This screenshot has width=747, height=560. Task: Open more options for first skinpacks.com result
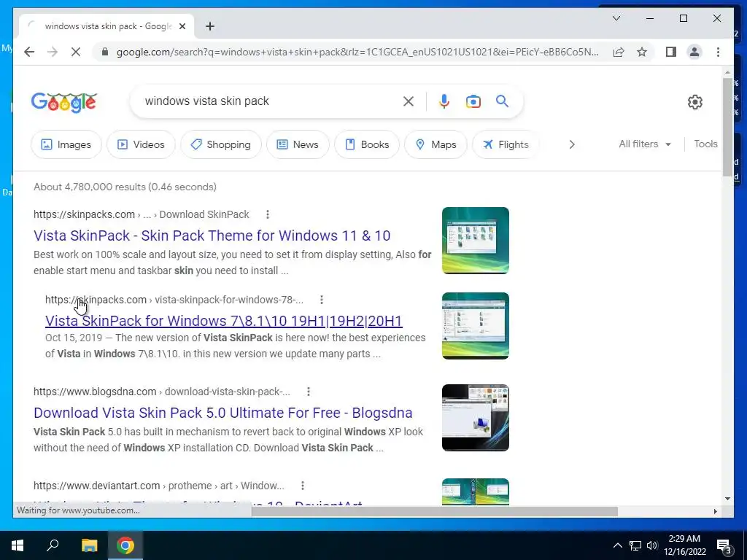267,214
